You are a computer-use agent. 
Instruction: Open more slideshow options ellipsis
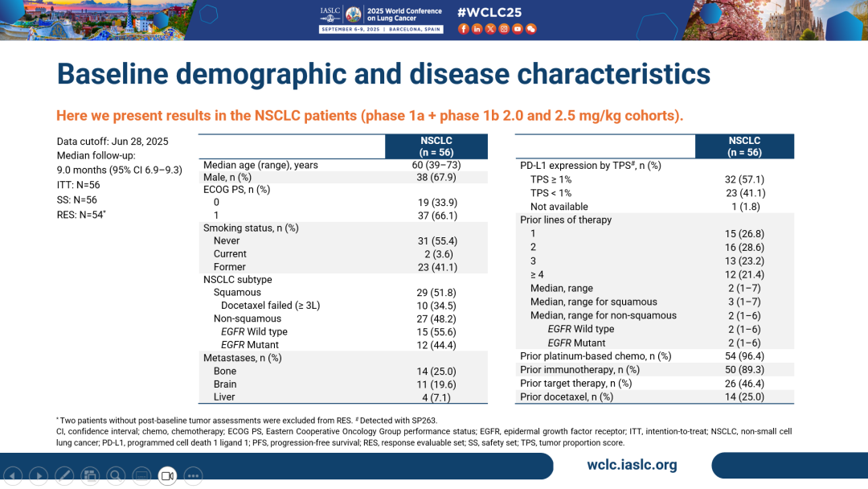tap(193, 475)
